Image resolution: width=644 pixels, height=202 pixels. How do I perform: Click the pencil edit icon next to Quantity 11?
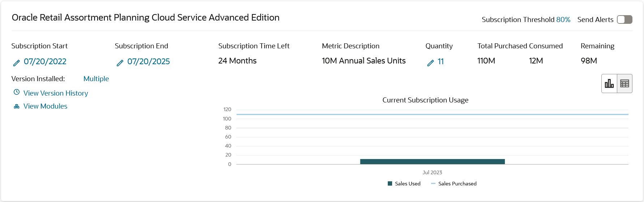tap(430, 63)
